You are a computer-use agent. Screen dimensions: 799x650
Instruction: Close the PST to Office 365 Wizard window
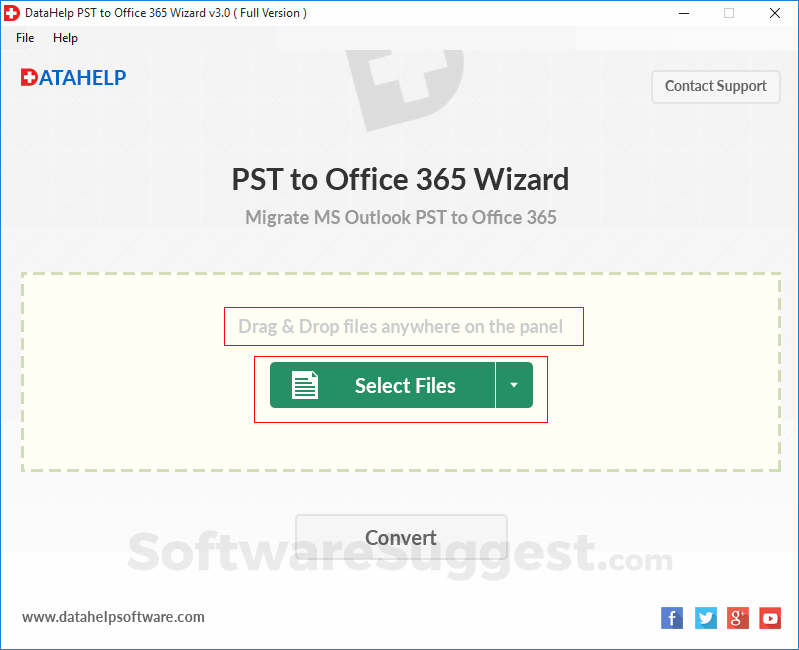coord(775,13)
